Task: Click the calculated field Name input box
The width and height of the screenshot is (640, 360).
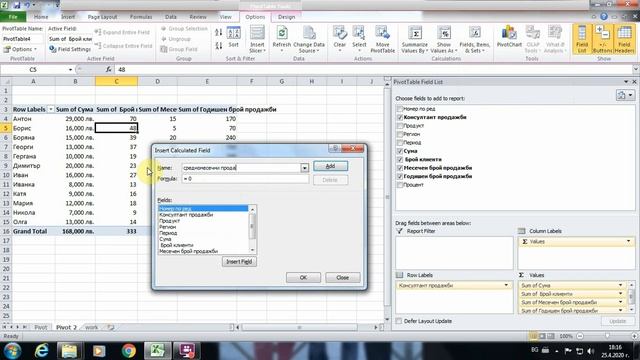Action: point(241,168)
